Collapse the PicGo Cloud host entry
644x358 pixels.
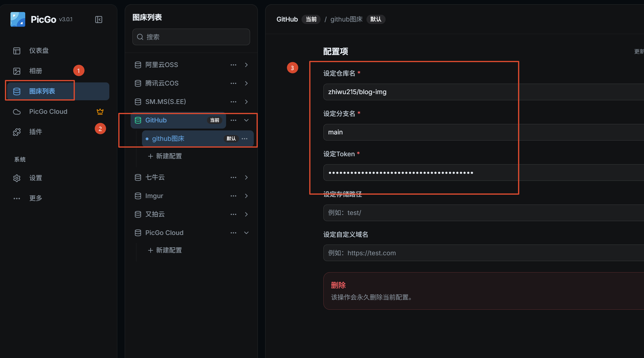tap(246, 233)
